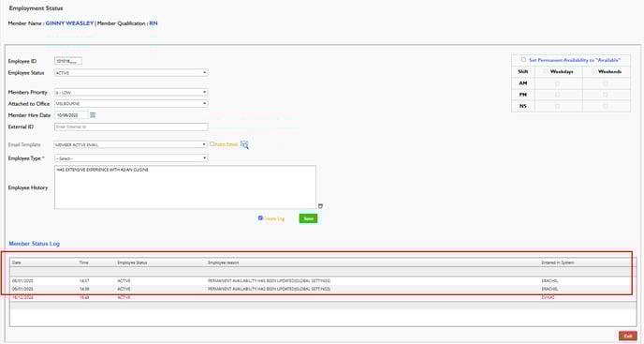Open the Attached to Office dropdown
The width and height of the screenshot is (644, 344).
coord(131,104)
